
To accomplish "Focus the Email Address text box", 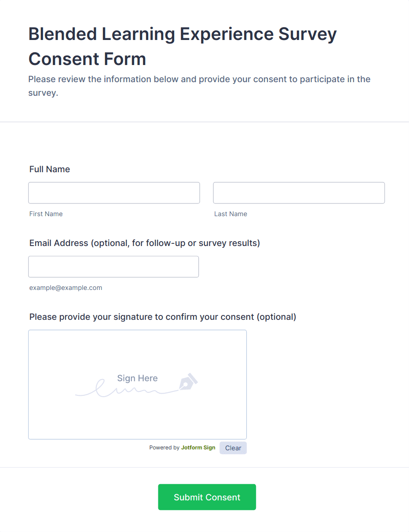I will [x=113, y=267].
